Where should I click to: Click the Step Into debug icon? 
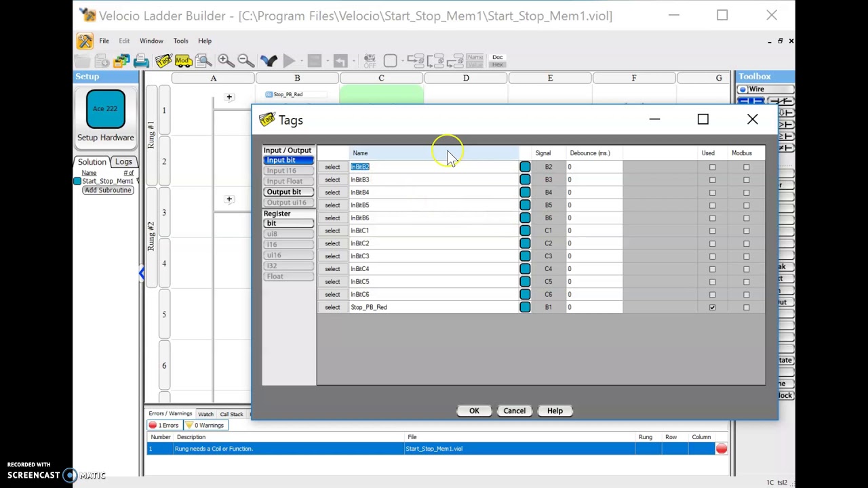click(416, 61)
